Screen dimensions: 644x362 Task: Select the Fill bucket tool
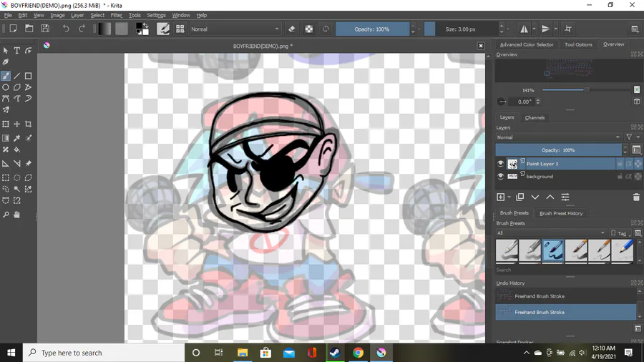[x=17, y=150]
